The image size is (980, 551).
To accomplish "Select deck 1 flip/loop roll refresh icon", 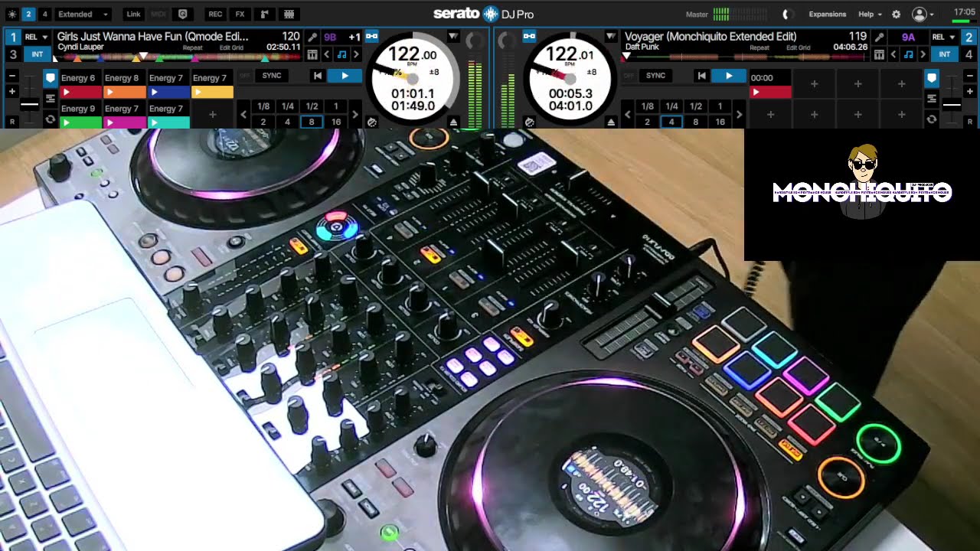I will coord(50,119).
